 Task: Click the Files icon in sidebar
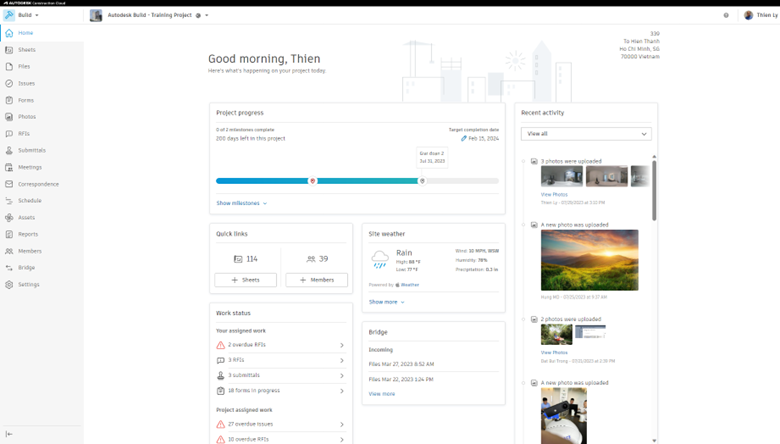pos(9,67)
